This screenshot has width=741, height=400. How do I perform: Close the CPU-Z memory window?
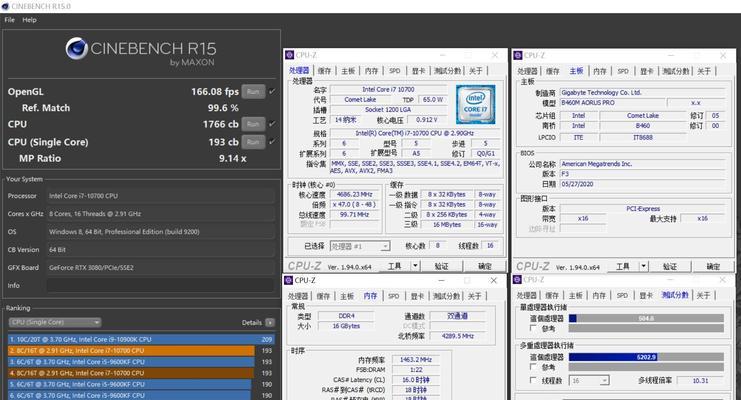[x=493, y=280]
